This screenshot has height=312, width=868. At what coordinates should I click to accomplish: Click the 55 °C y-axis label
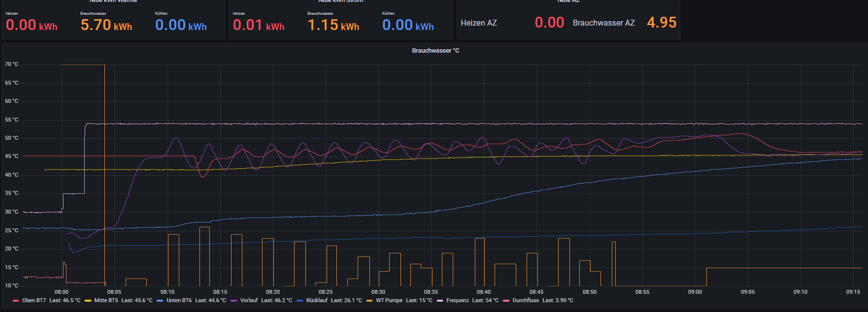tap(12, 120)
